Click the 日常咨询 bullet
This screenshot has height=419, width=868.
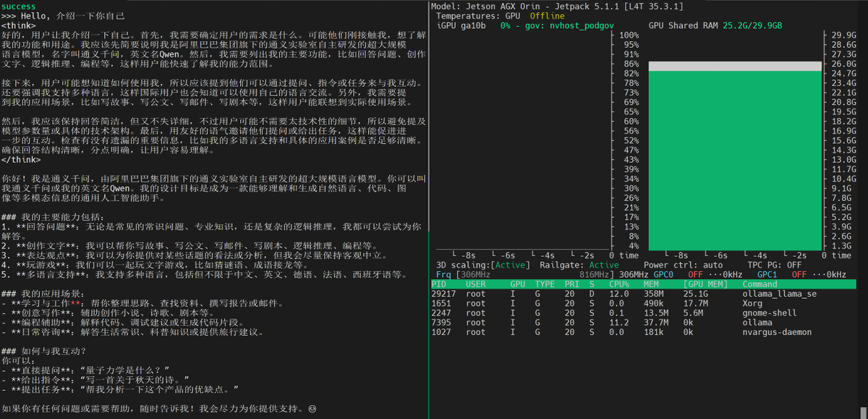(x=135, y=332)
